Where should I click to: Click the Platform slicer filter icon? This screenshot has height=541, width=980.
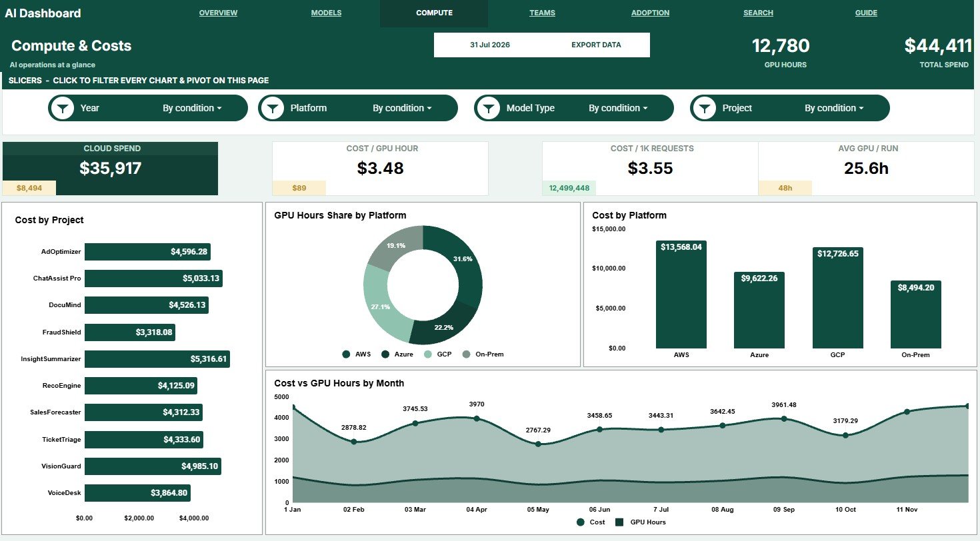click(x=272, y=108)
